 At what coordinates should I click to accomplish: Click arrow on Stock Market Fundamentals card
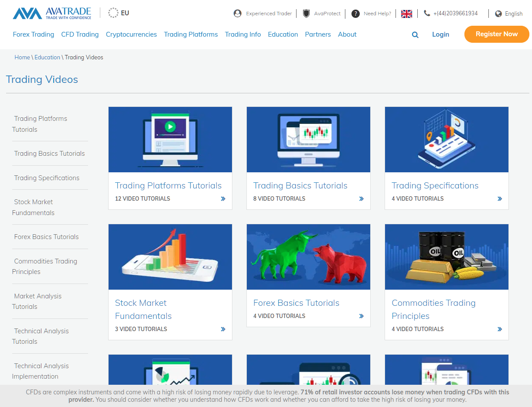[x=223, y=329]
